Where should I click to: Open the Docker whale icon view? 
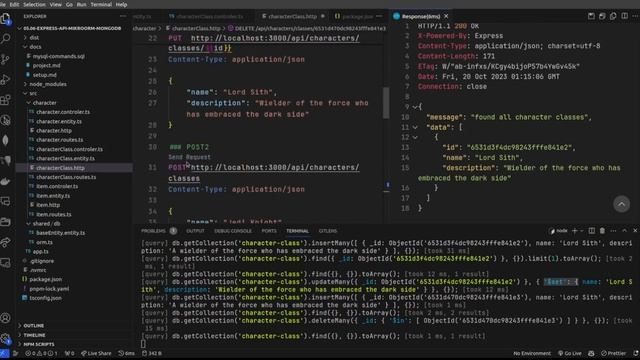coord(5,181)
